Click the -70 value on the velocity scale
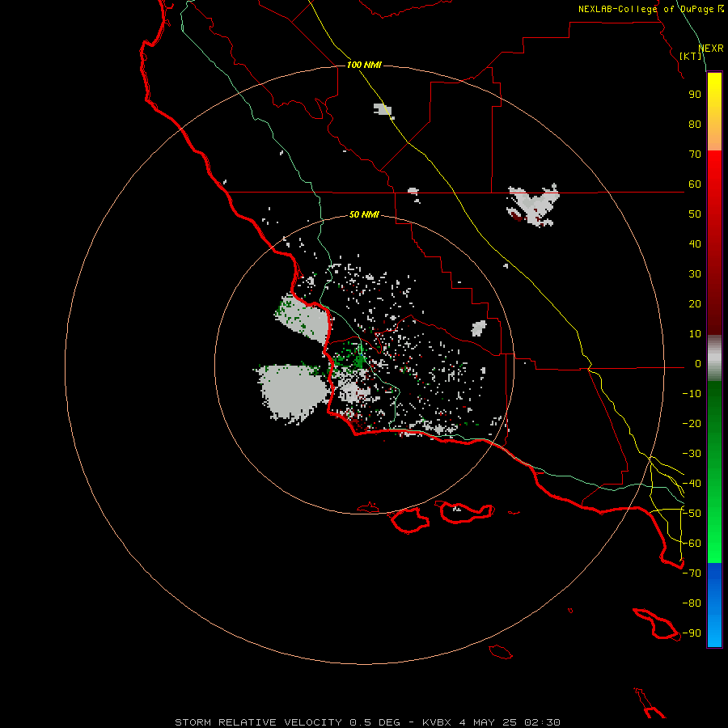The image size is (728, 728). tap(692, 574)
